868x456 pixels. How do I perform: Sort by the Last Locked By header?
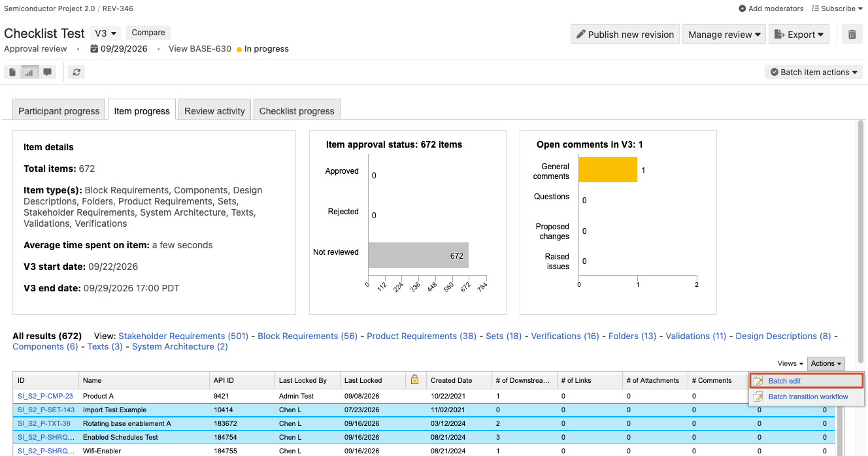click(x=307, y=380)
